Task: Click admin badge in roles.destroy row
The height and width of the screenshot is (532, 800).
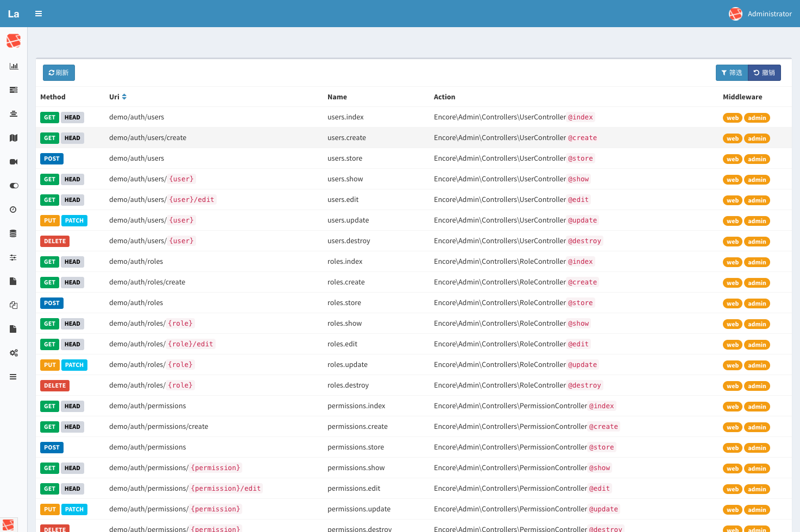Action: (x=757, y=386)
